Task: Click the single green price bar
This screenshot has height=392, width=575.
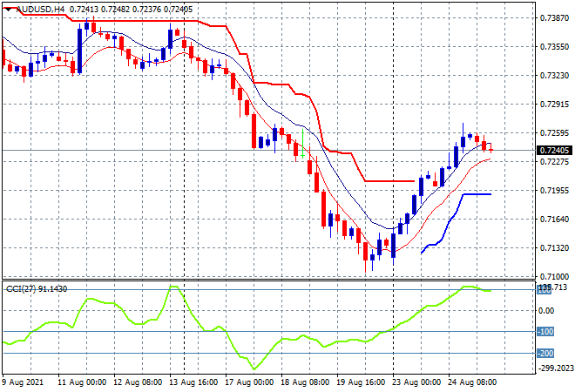Action: (303, 144)
